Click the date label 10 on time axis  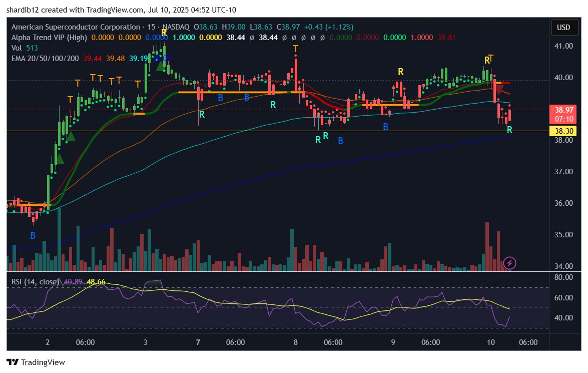point(490,342)
